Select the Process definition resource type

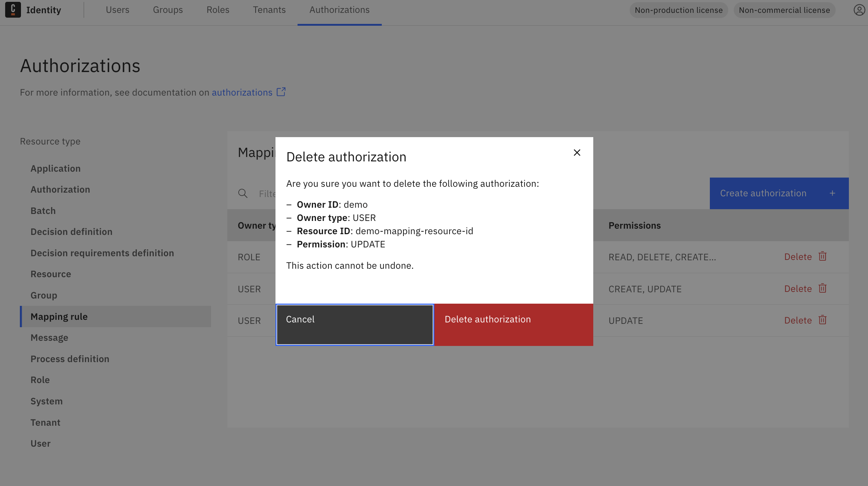(x=70, y=359)
